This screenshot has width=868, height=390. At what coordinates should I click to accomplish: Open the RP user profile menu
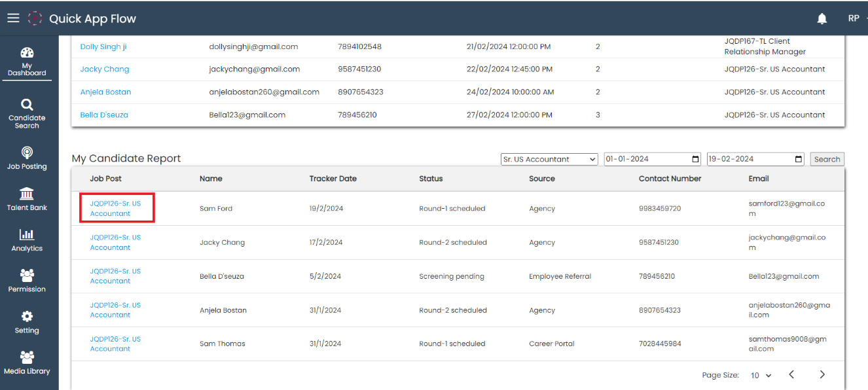coord(854,18)
